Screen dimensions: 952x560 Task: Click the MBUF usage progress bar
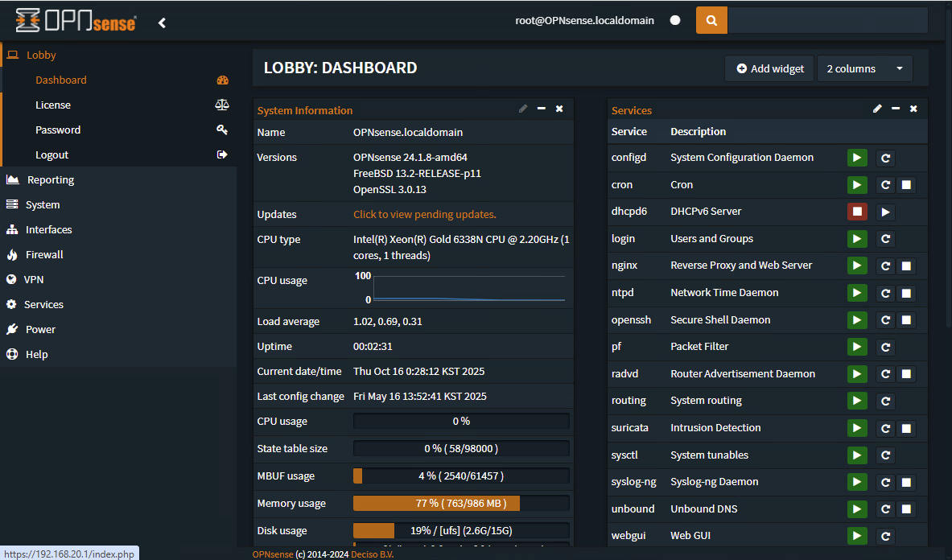pos(461,476)
